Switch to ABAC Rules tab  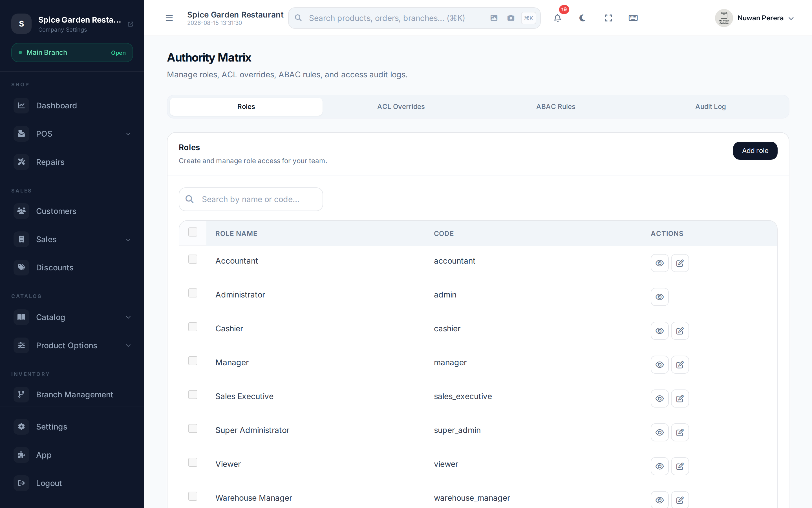(x=556, y=106)
